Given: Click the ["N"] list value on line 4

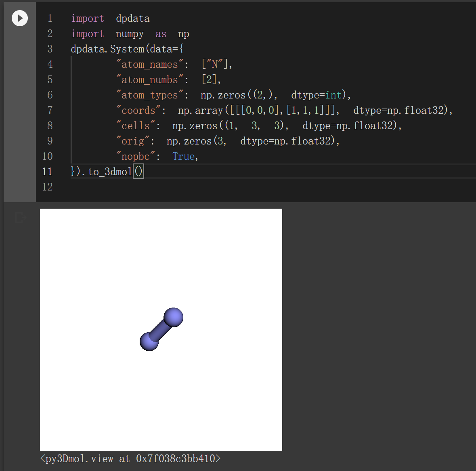Looking at the screenshot, I should click(214, 64).
